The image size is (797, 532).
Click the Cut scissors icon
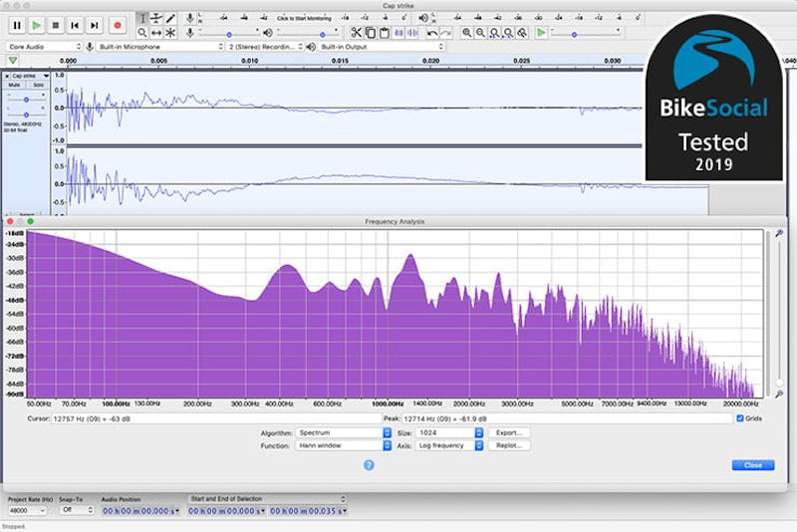point(357,33)
